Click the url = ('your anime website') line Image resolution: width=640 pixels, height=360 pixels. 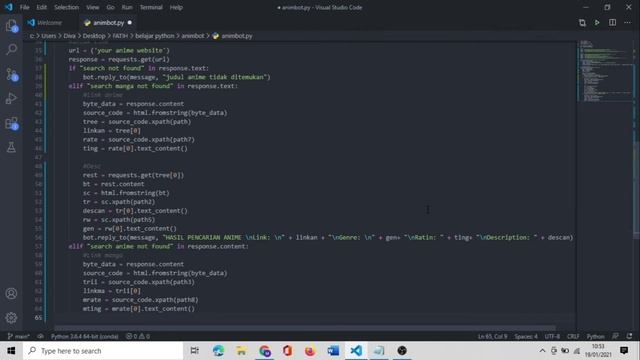119,50
